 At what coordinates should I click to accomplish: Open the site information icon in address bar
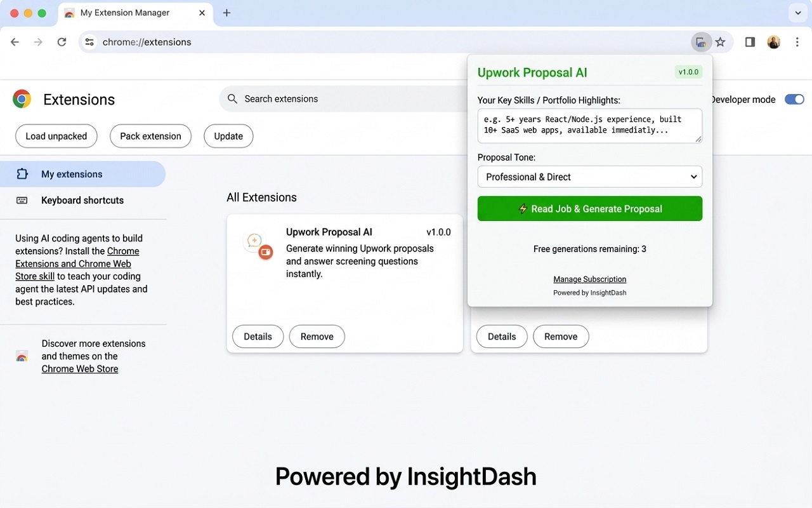coord(89,42)
